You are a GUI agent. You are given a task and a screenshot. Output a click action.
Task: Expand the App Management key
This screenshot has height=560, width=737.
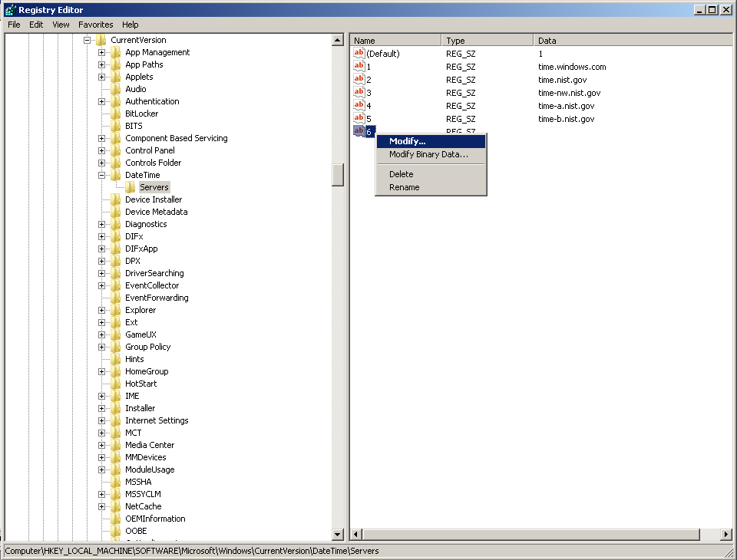[101, 52]
